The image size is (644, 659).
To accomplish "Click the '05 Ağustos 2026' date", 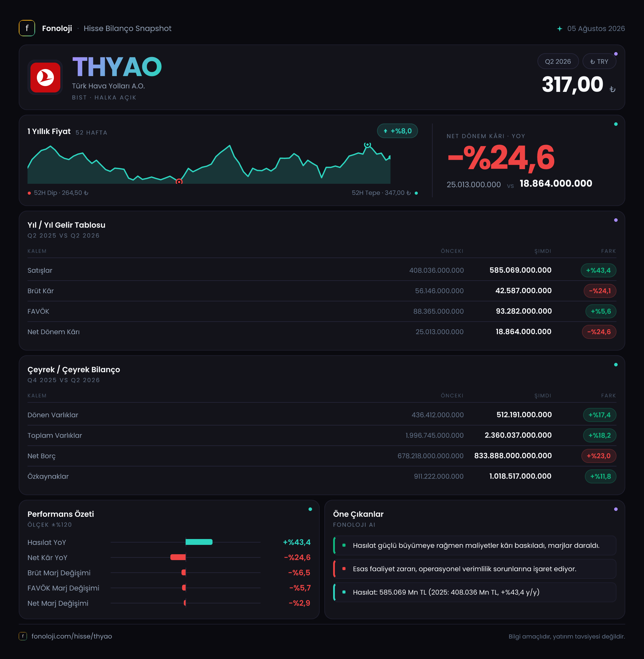I will point(596,28).
